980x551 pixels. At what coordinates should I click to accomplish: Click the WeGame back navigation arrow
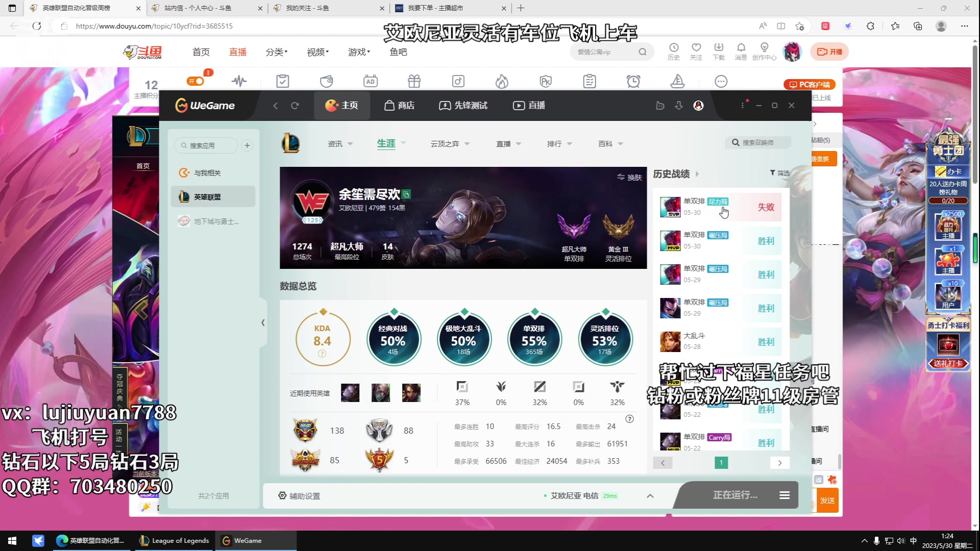point(275,106)
